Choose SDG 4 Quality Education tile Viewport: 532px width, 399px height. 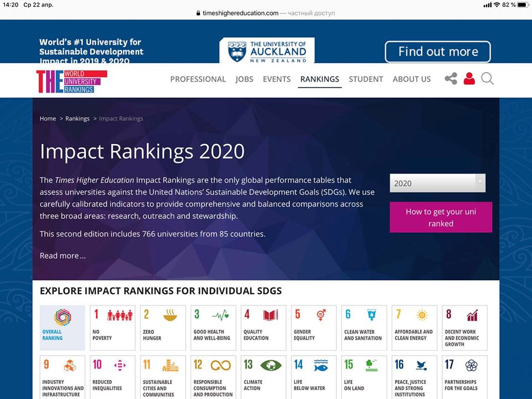click(x=263, y=328)
